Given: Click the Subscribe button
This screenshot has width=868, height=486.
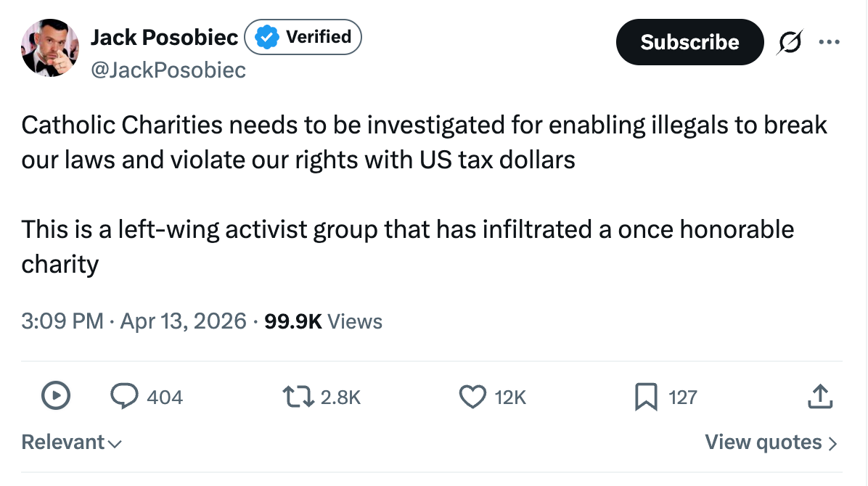Looking at the screenshot, I should tap(689, 42).
